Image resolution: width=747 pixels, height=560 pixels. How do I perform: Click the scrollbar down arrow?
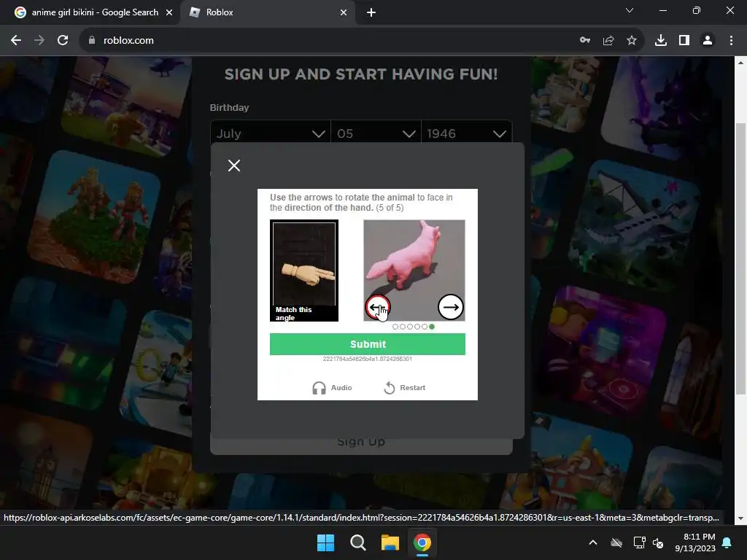coord(741,518)
